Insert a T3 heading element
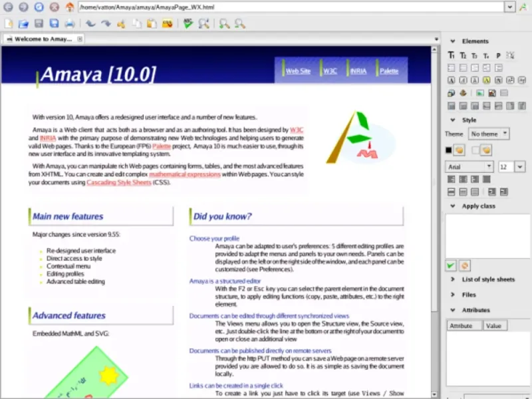The height and width of the screenshot is (399, 532). (x=475, y=56)
